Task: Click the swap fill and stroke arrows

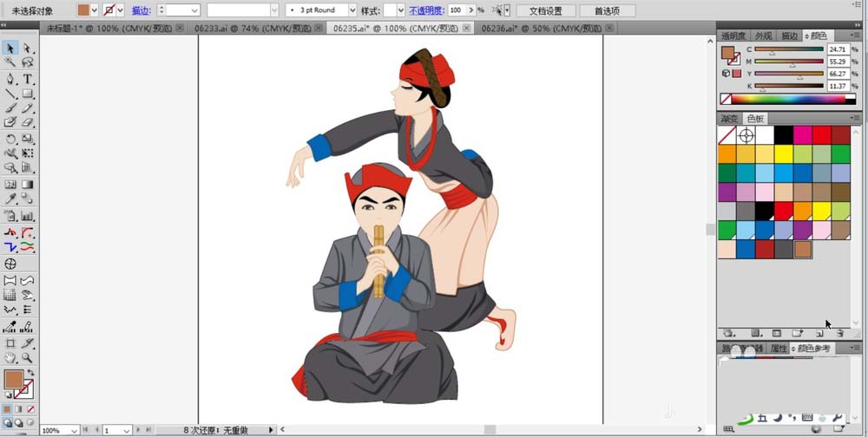Action: tap(30, 373)
